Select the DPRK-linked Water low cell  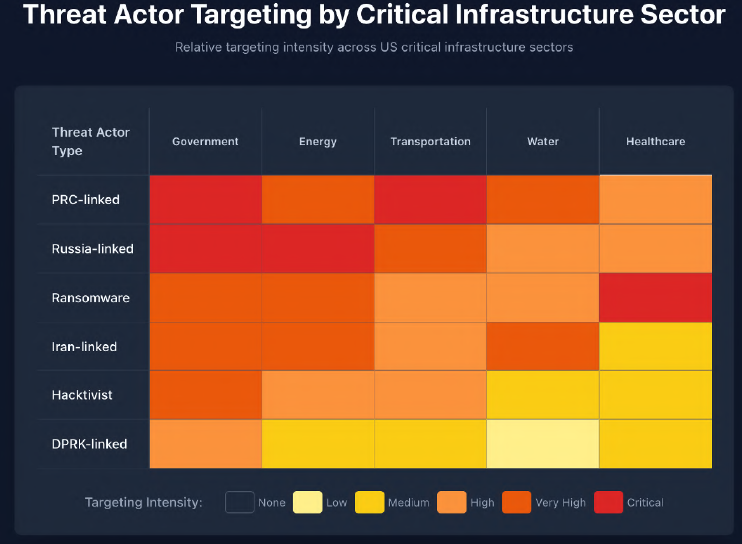543,444
